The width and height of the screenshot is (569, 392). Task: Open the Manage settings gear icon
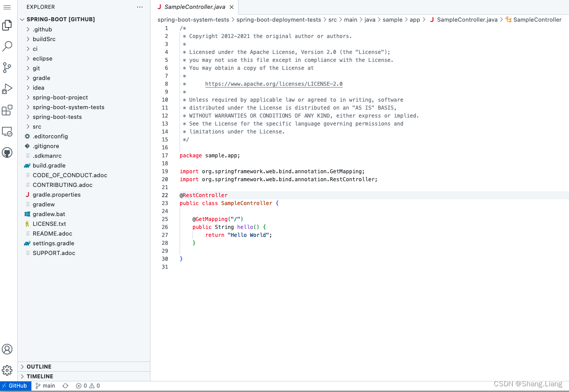[x=7, y=370]
